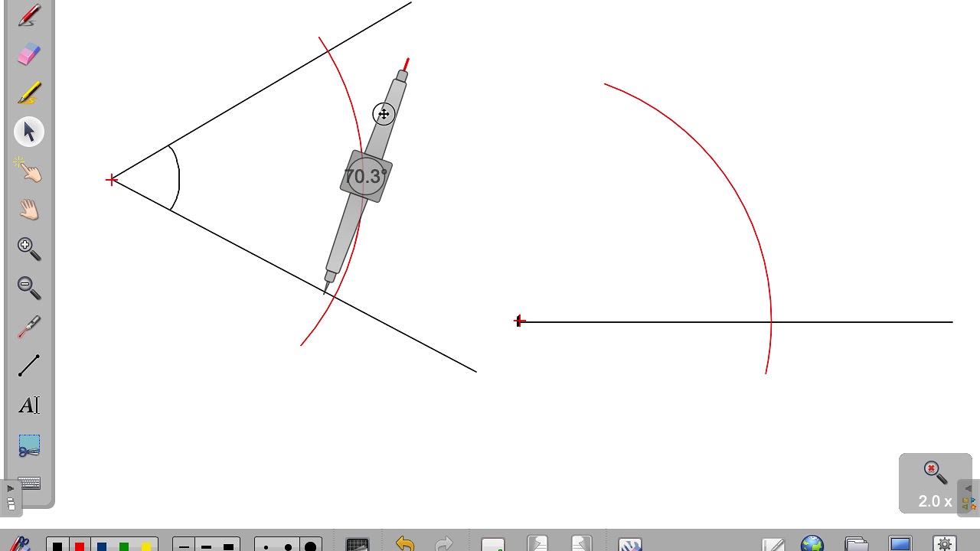Select the Scroll page hand tool
Viewport: 980px width, 551px height.
[x=29, y=209]
